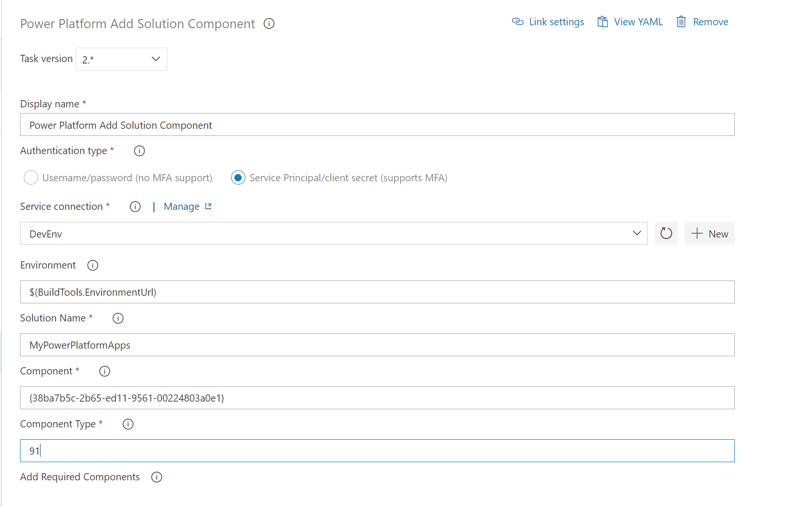Create a New service connection
The height and width of the screenshot is (507, 812).
pyautogui.click(x=710, y=233)
